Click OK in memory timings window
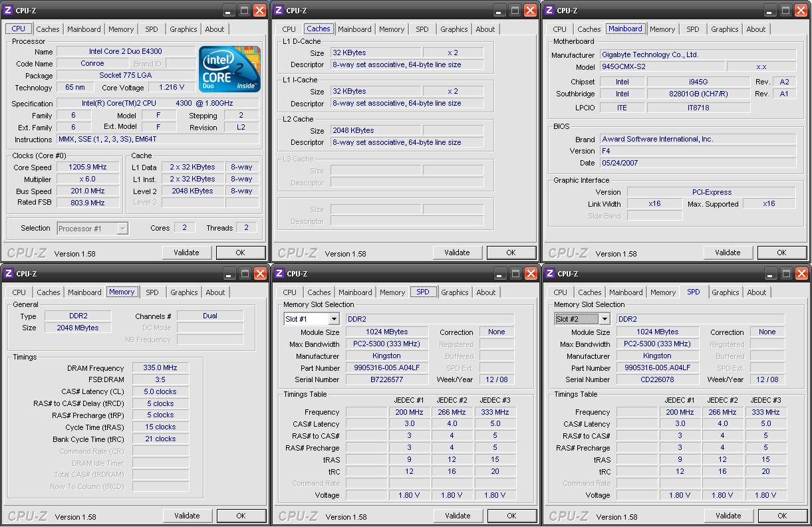 pos(241,516)
